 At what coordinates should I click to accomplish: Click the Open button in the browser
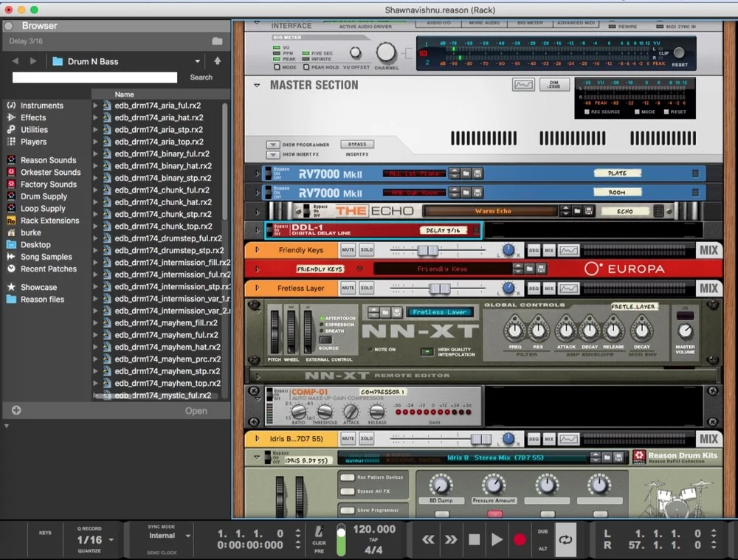point(196,411)
